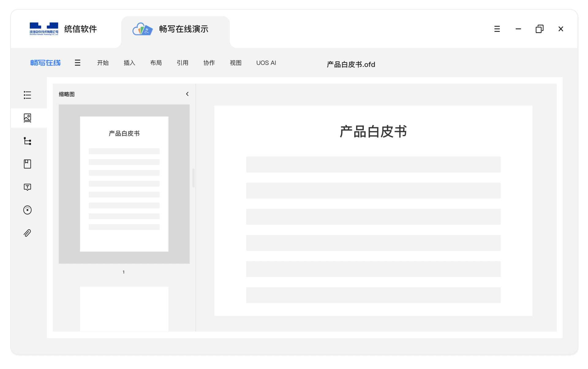
Task: Minimize the window
Action: tap(518, 29)
